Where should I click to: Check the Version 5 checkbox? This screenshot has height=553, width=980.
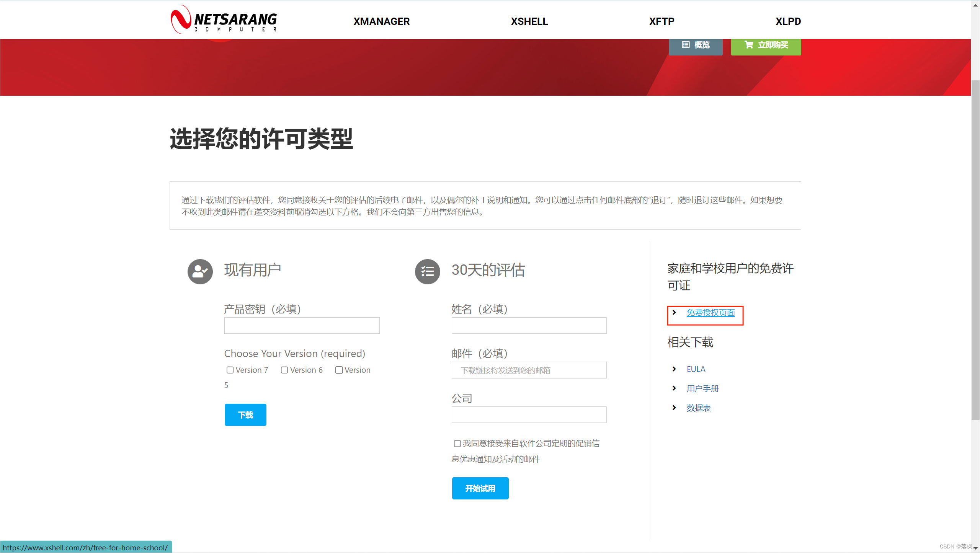pyautogui.click(x=339, y=370)
